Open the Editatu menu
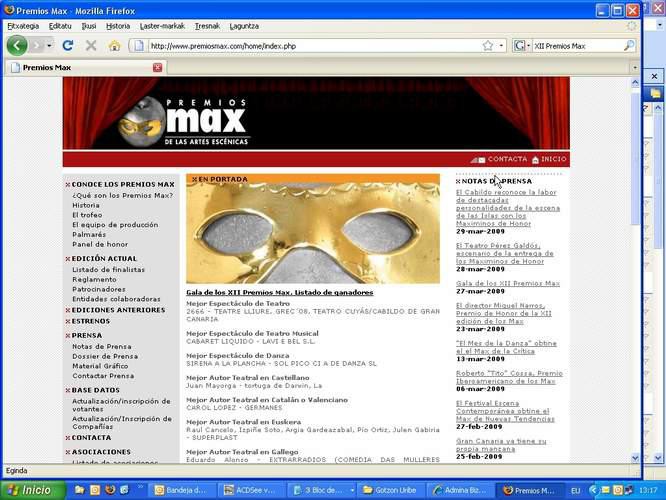The width and height of the screenshot is (666, 500). pyautogui.click(x=60, y=26)
